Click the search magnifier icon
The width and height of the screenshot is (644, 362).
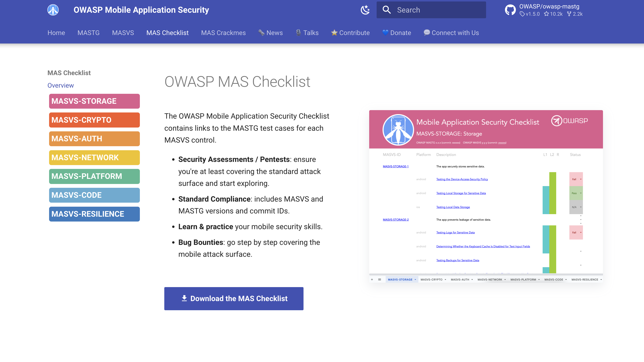click(386, 10)
